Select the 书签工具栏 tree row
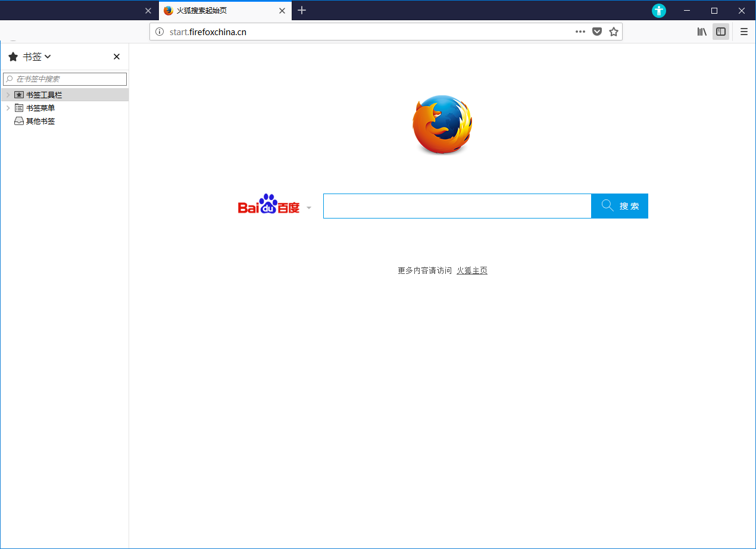 (x=64, y=95)
